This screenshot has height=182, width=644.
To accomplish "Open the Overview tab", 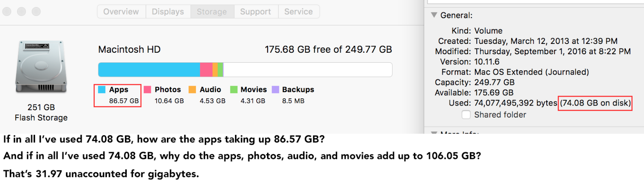I will click(121, 12).
